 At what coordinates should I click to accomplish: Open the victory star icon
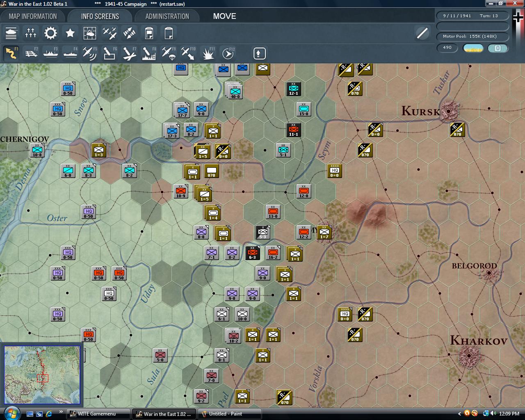point(70,33)
